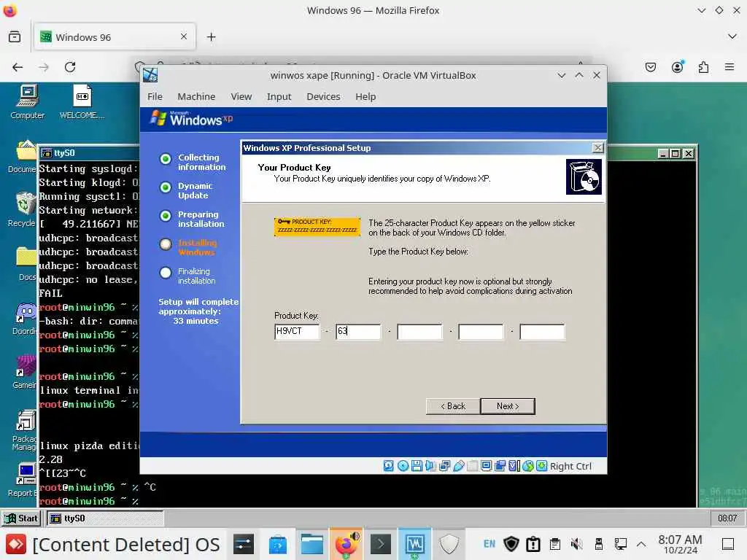Screen dimensions: 747x560
Task: Click the third product key field
Action: click(x=419, y=332)
